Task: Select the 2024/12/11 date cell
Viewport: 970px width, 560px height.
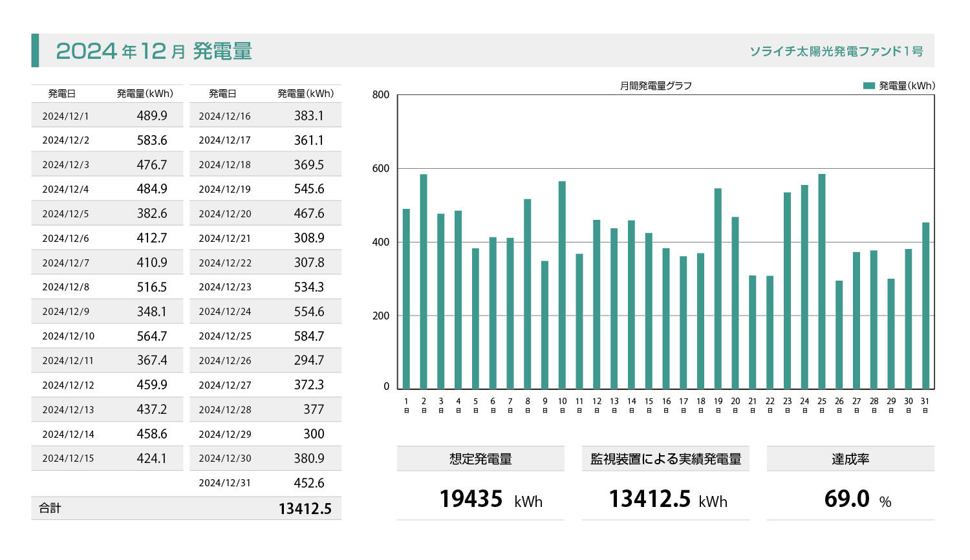Action: pyautogui.click(x=68, y=361)
